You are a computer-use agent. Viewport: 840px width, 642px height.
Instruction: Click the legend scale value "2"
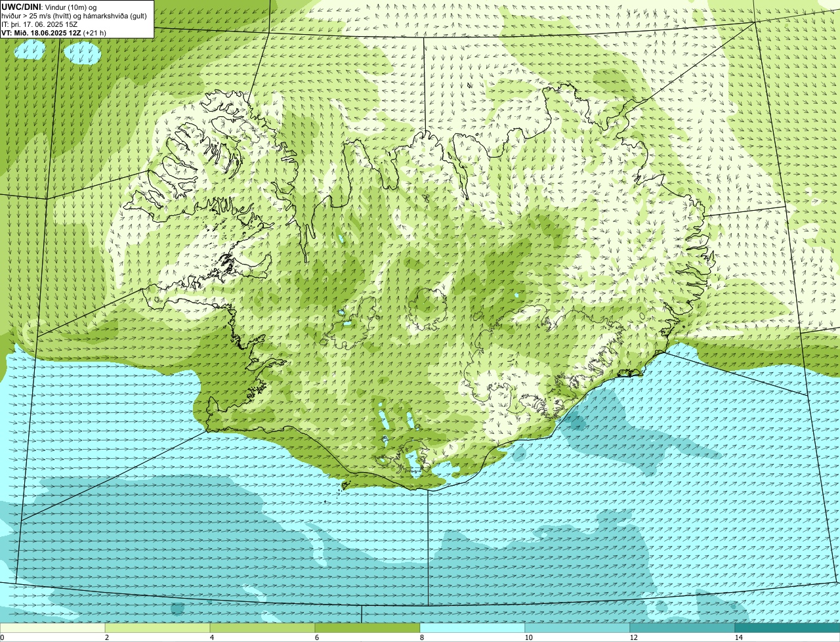coord(106,637)
